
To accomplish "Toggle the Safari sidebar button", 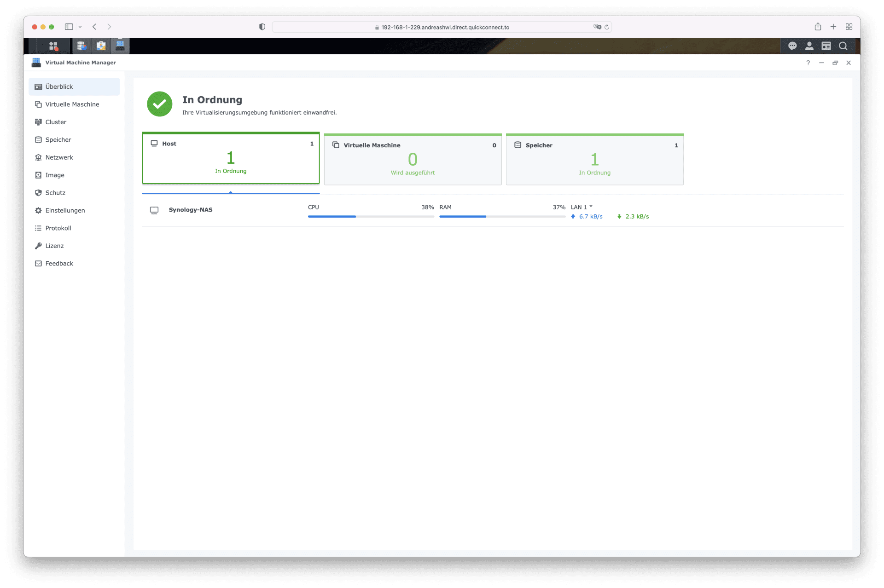I will [69, 27].
